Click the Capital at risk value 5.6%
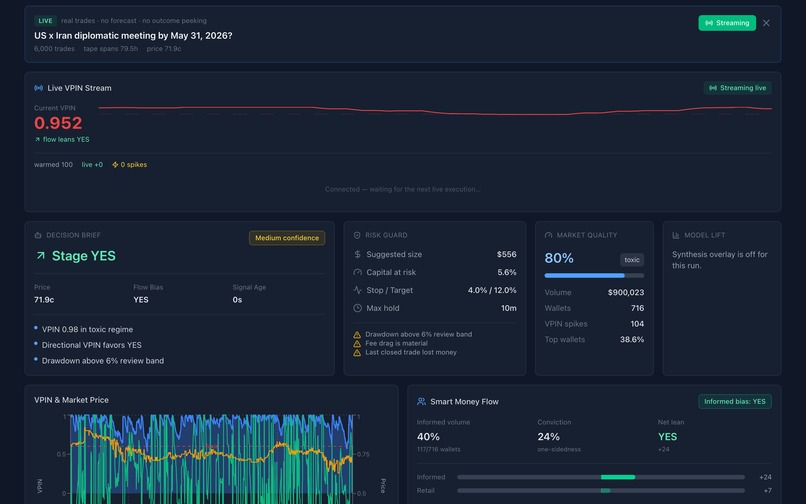The height and width of the screenshot is (504, 806). pyautogui.click(x=507, y=272)
